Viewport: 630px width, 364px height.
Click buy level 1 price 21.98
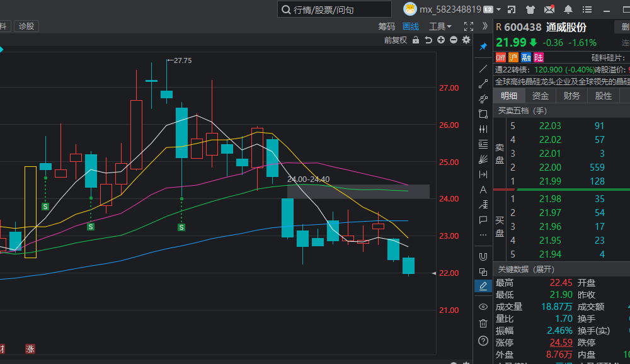[x=550, y=199]
